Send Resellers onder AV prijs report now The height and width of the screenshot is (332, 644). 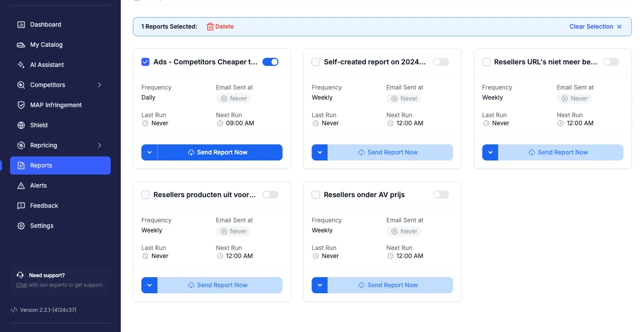coord(390,285)
